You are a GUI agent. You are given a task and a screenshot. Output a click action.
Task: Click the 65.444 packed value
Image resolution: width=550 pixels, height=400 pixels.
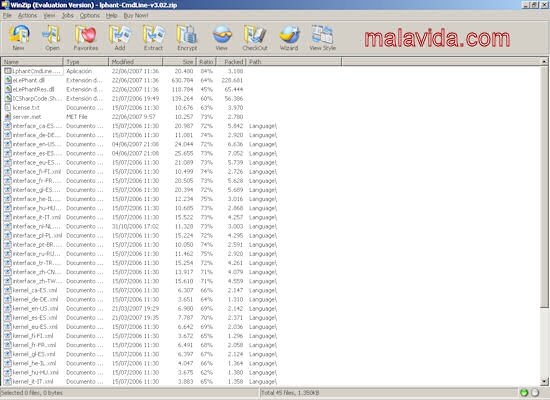point(234,89)
